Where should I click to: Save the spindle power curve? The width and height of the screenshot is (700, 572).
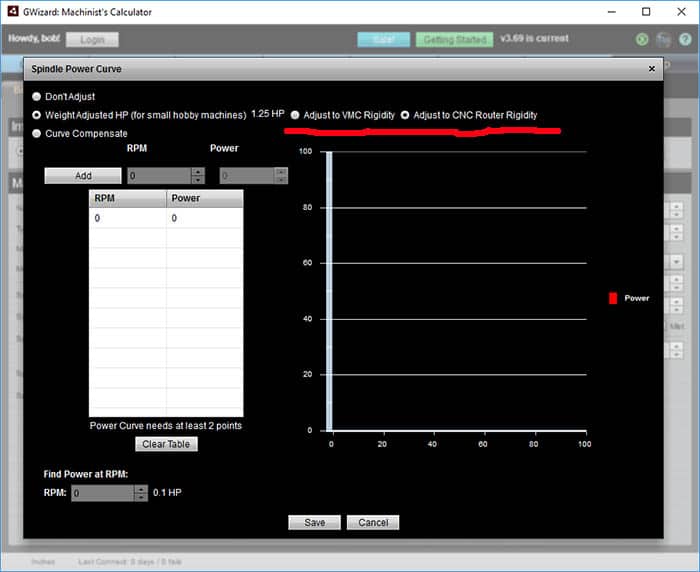314,522
